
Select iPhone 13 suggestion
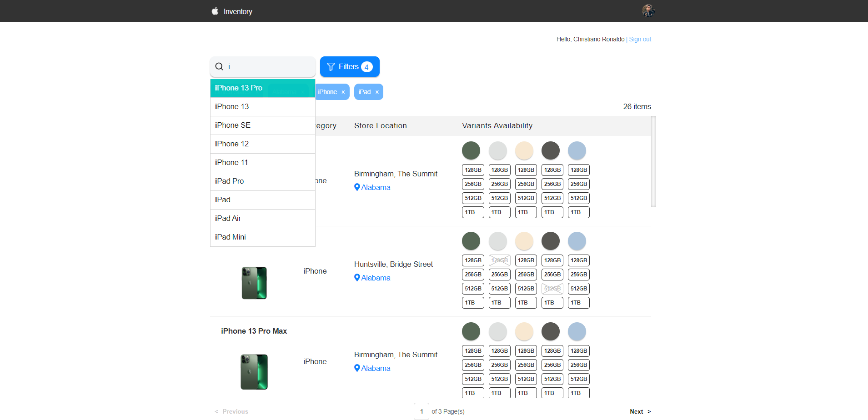[263, 106]
